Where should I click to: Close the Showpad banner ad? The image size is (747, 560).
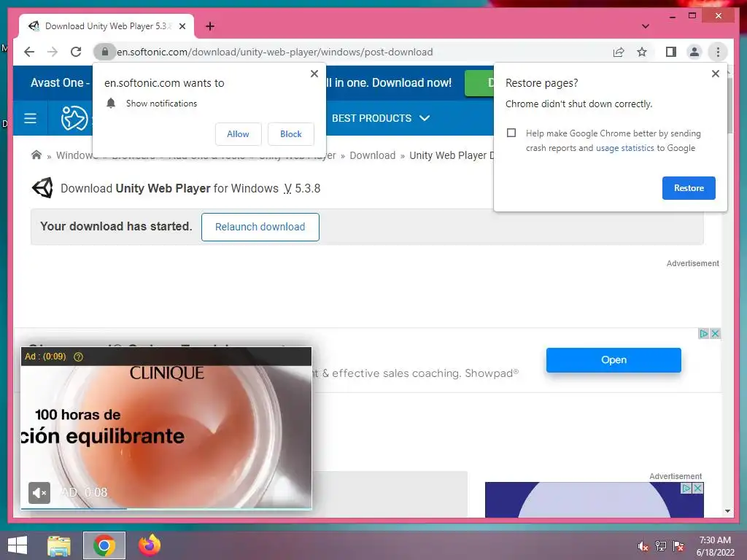pos(715,333)
